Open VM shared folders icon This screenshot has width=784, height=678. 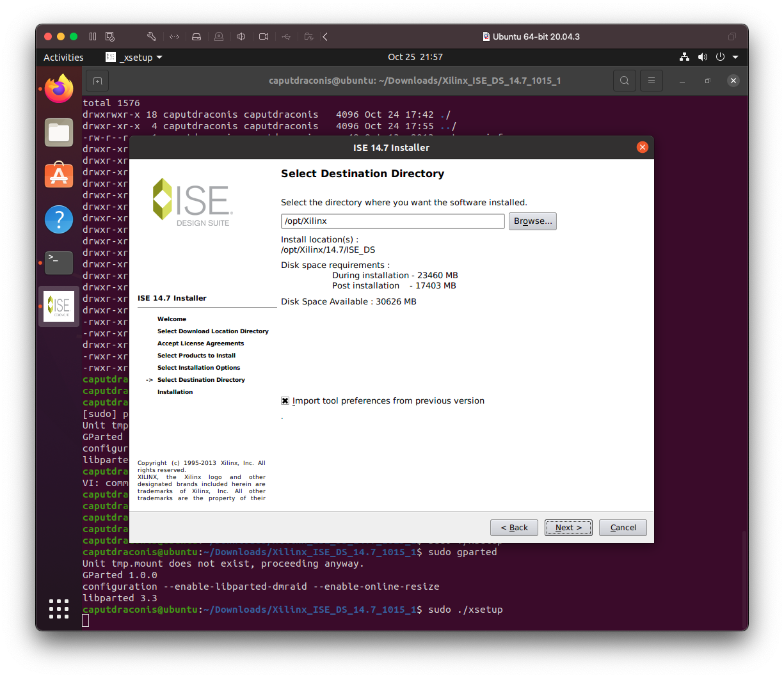[309, 36]
